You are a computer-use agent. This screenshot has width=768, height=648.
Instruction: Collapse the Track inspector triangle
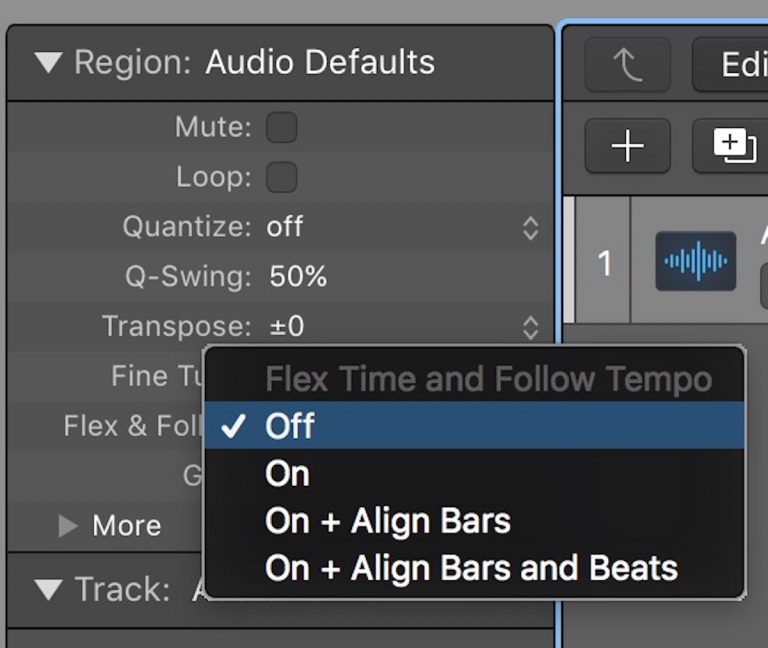click(x=47, y=589)
